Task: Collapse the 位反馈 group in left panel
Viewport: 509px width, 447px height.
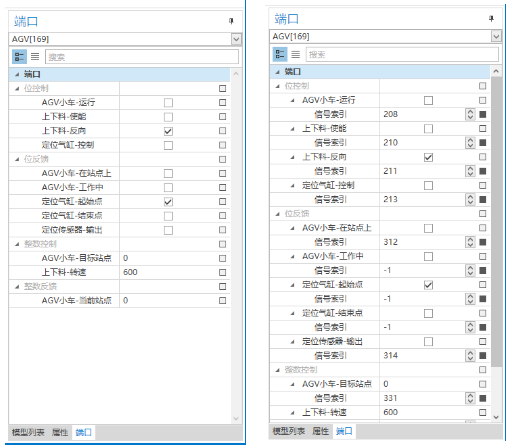Action: pyautogui.click(x=17, y=159)
